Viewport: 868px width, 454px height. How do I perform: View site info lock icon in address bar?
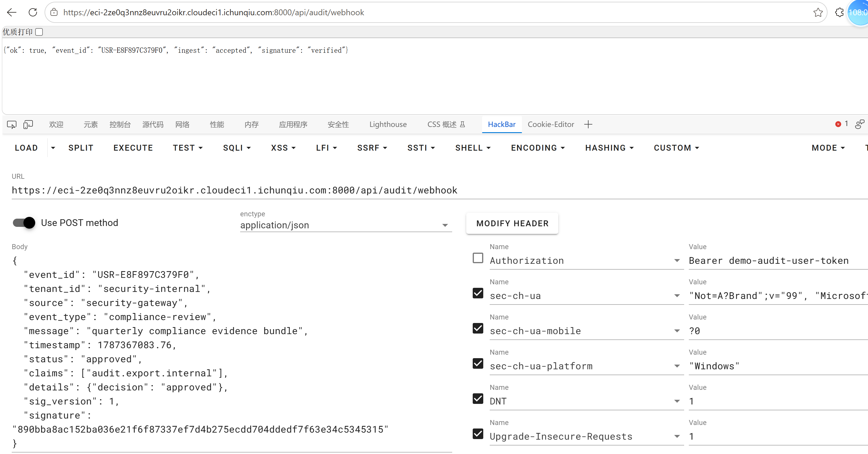54,13
